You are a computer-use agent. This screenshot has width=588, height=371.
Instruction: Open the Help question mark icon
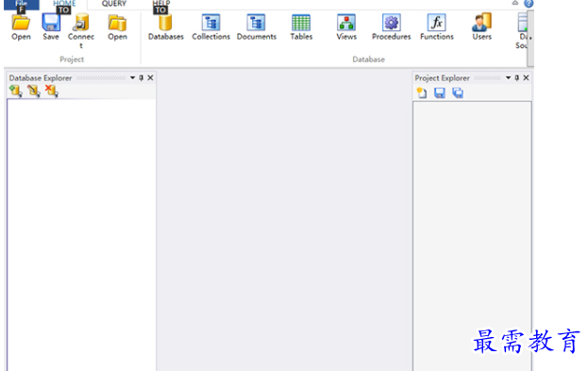pyautogui.click(x=529, y=4)
